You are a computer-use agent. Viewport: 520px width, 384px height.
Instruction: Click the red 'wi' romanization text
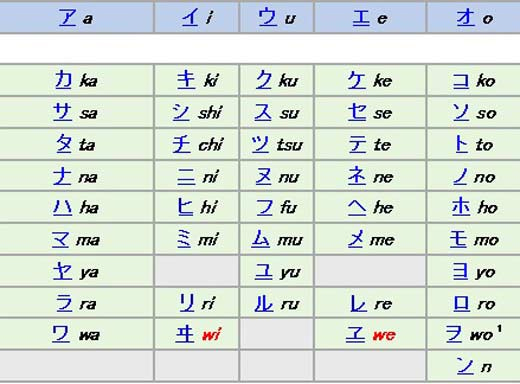coord(211,334)
